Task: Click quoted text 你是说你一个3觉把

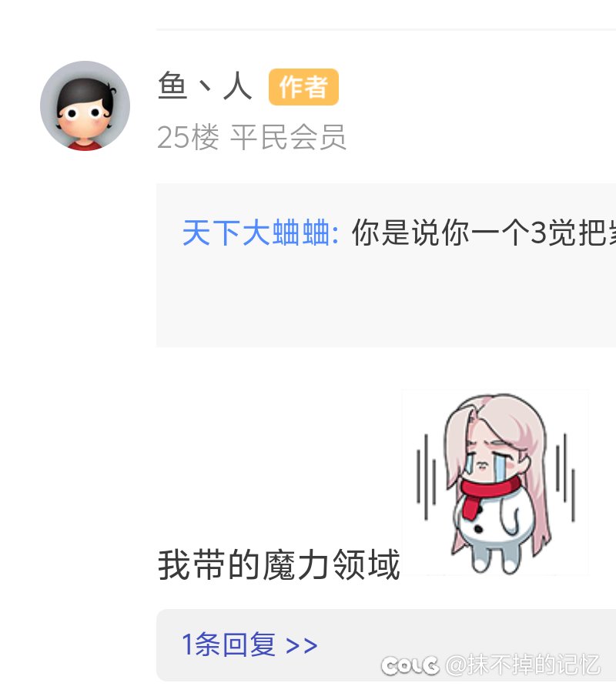Action: point(484,233)
